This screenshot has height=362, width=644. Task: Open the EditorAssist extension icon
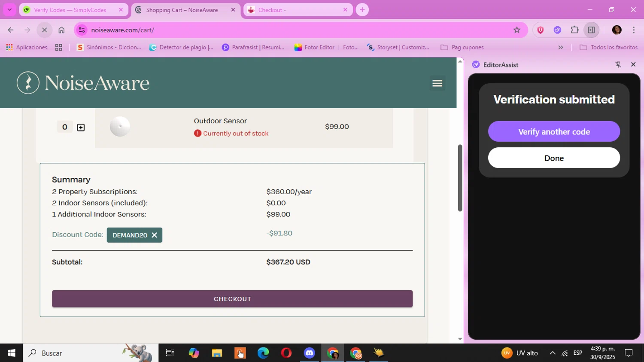click(x=557, y=30)
